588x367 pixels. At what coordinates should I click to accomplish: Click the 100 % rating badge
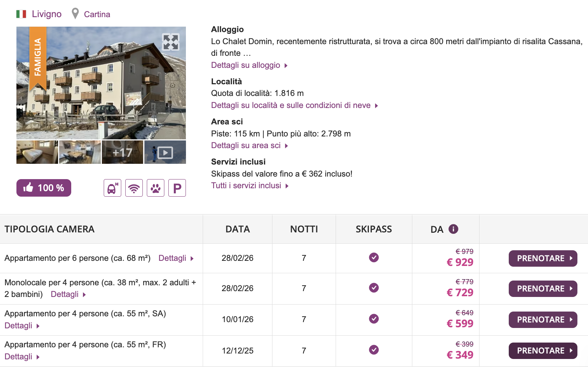pos(44,188)
